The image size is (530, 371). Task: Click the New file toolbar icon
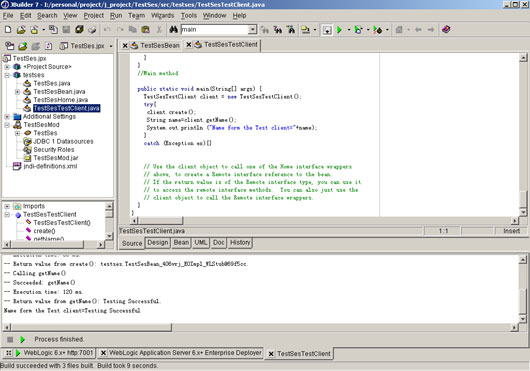click(x=8, y=30)
